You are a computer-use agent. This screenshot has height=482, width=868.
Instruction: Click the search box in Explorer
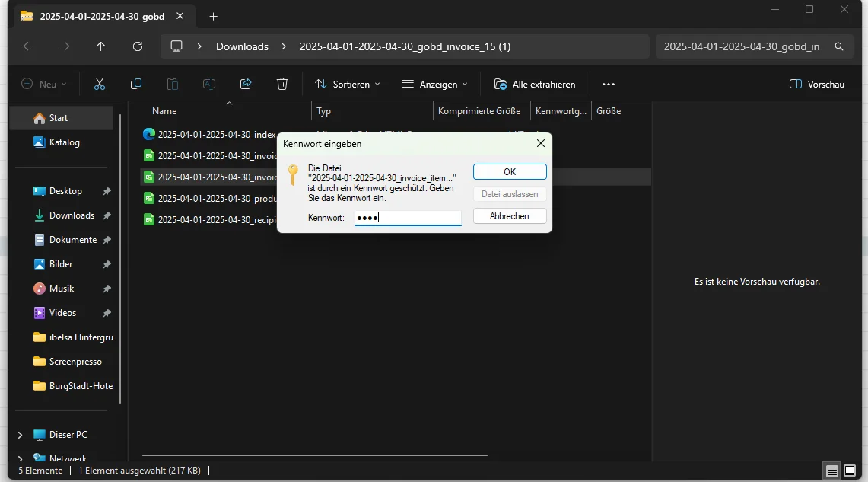point(754,46)
